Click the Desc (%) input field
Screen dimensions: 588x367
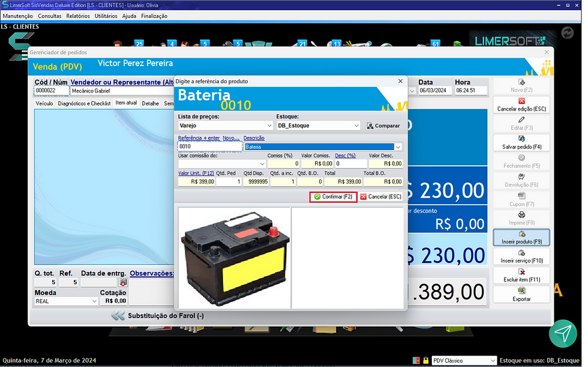coord(350,163)
